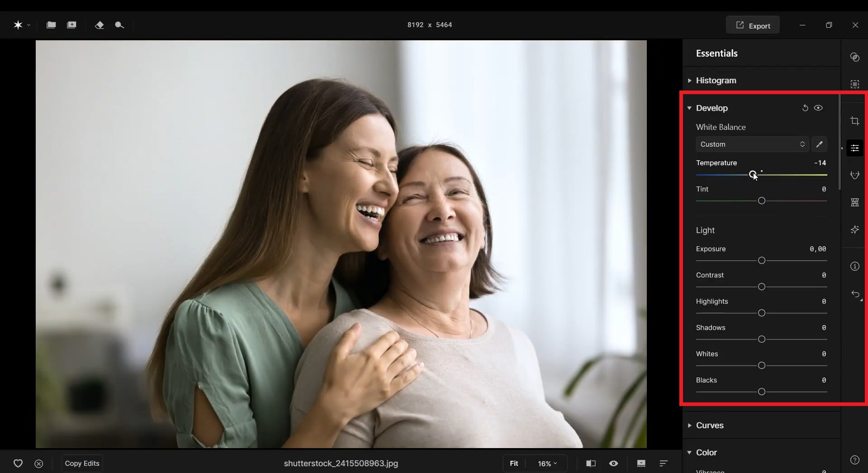Click the magnifier search icon in top toolbar

click(x=119, y=25)
